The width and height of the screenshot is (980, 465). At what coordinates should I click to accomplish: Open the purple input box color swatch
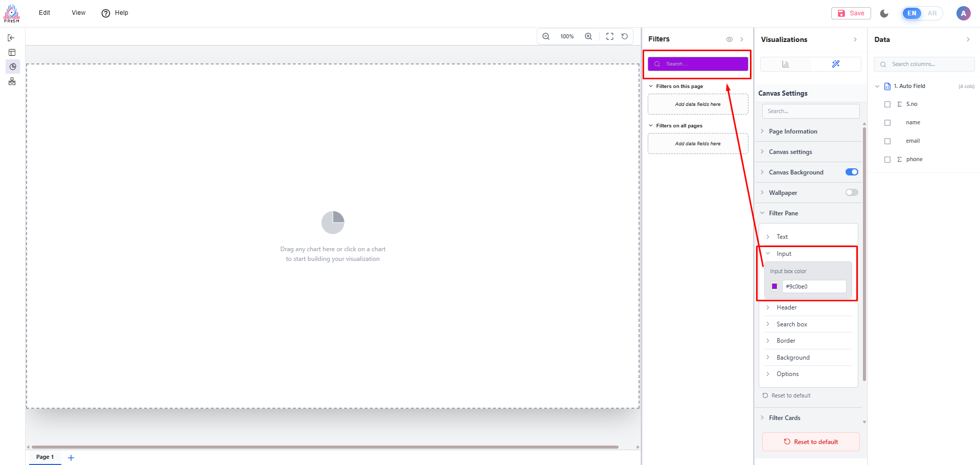(774, 286)
